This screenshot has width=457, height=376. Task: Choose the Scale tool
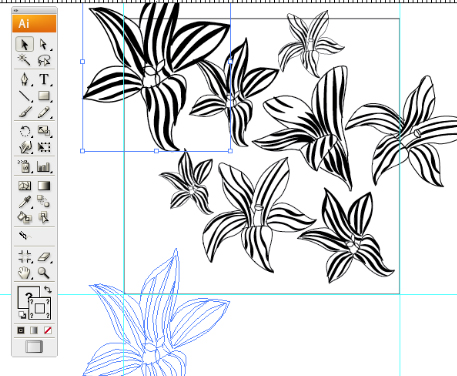click(x=44, y=131)
